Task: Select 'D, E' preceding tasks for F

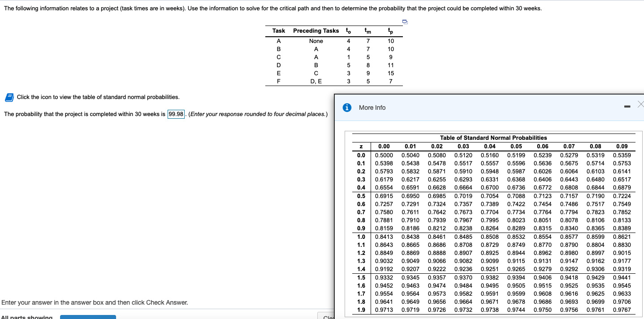Action: point(316,81)
